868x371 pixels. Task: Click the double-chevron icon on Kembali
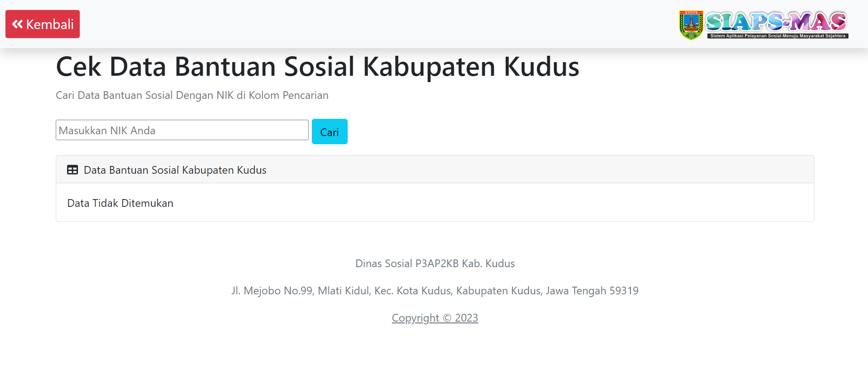(17, 24)
